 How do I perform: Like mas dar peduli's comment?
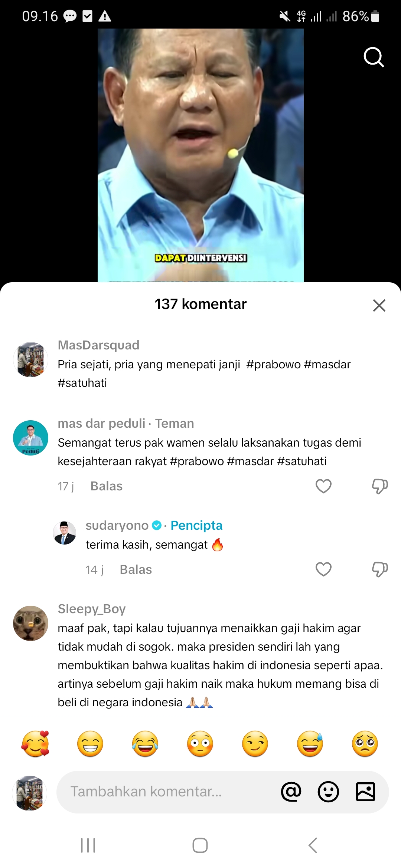click(x=323, y=486)
